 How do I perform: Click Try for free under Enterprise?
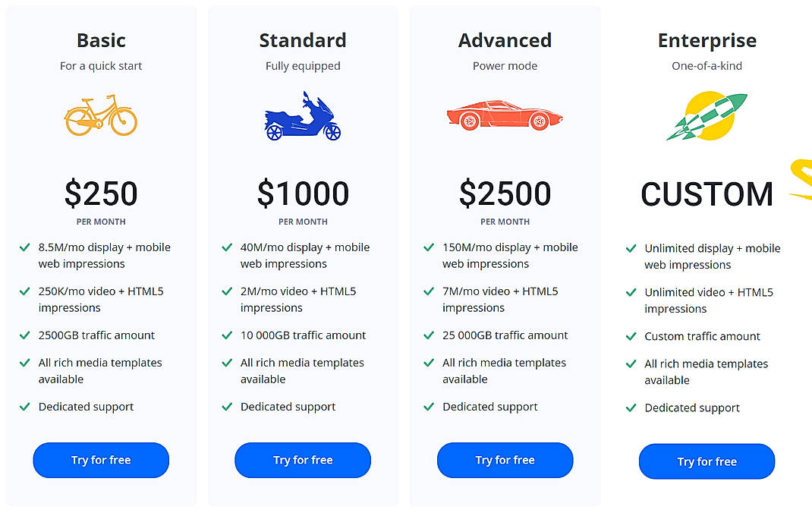tap(707, 461)
